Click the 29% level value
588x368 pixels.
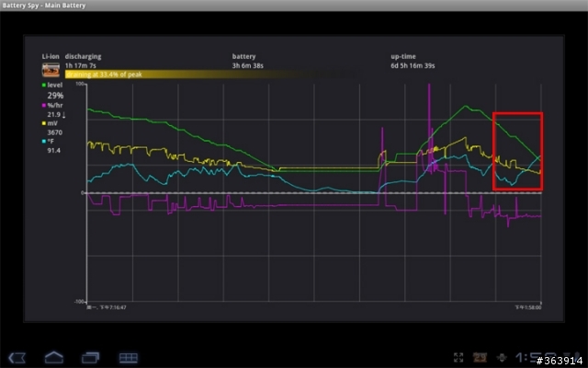point(55,96)
